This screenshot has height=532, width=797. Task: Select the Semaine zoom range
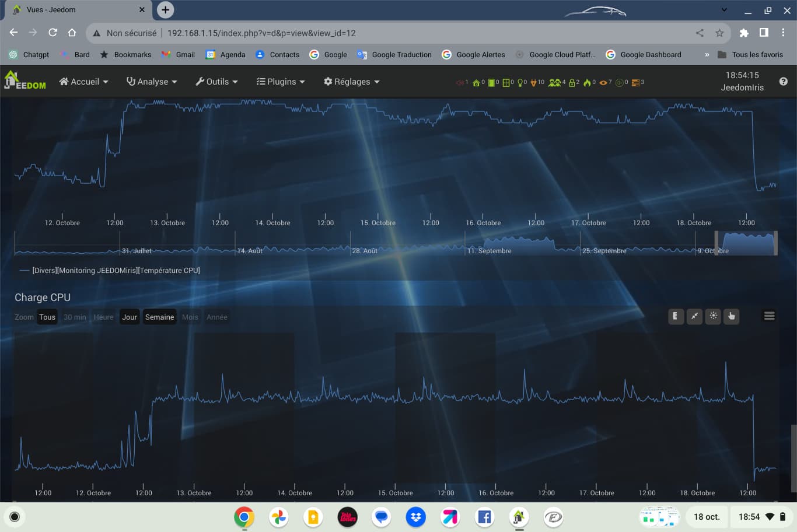(x=159, y=317)
